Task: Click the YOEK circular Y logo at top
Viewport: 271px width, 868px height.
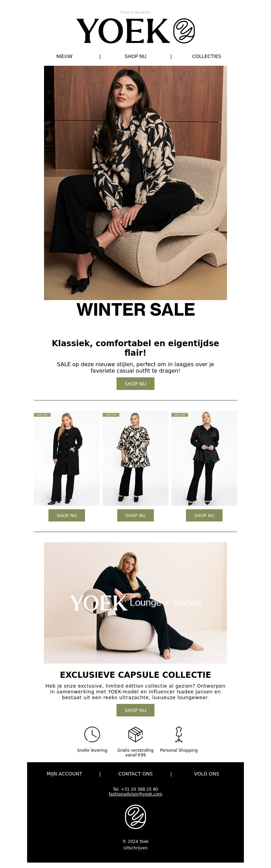Action: (184, 31)
